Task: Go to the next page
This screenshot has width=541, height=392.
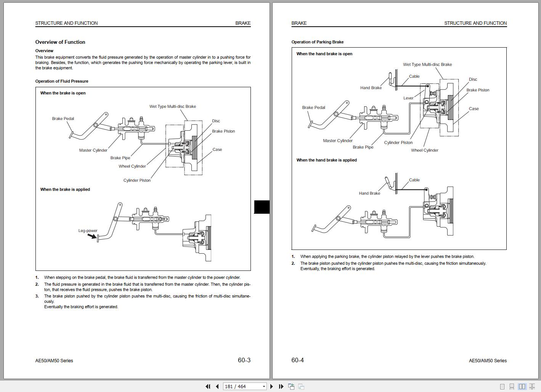Action: pyautogui.click(x=271, y=386)
